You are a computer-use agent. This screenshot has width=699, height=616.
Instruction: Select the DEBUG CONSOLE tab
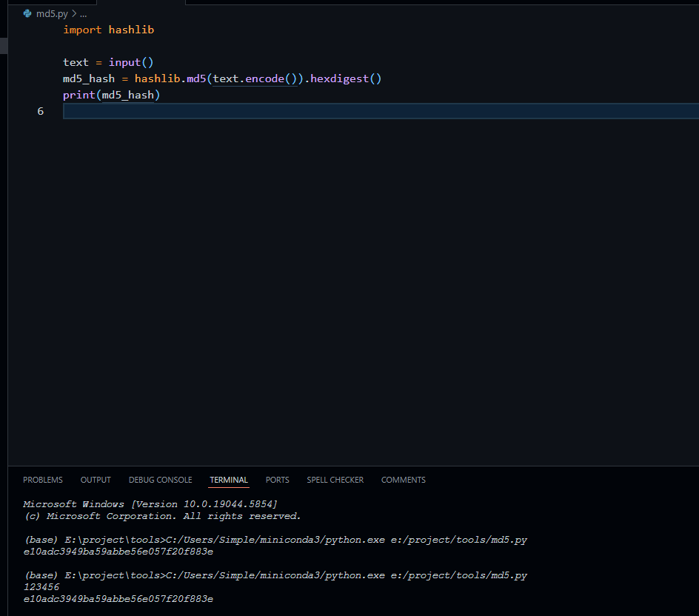pyautogui.click(x=161, y=480)
